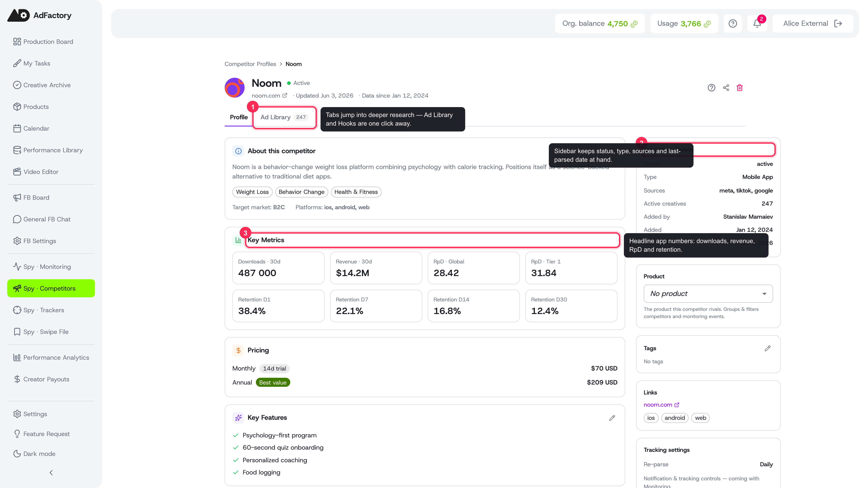Open FB Board
Viewport: 868px width, 488px height.
51,198
